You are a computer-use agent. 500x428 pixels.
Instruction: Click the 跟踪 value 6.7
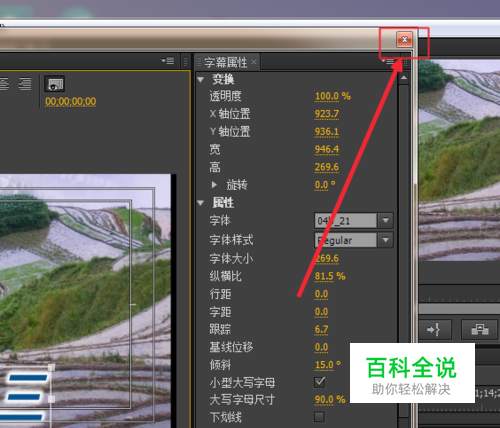321,329
